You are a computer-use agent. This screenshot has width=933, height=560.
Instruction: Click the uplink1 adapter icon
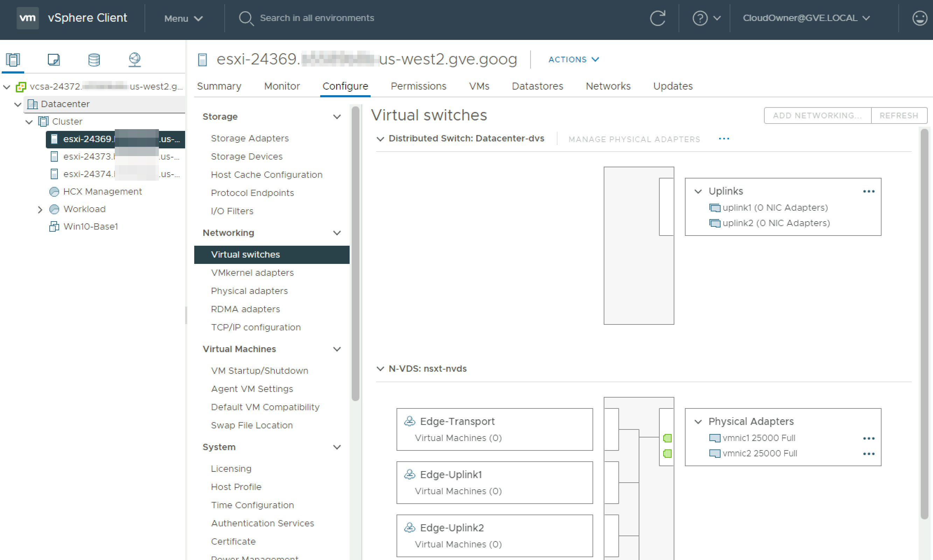point(715,208)
